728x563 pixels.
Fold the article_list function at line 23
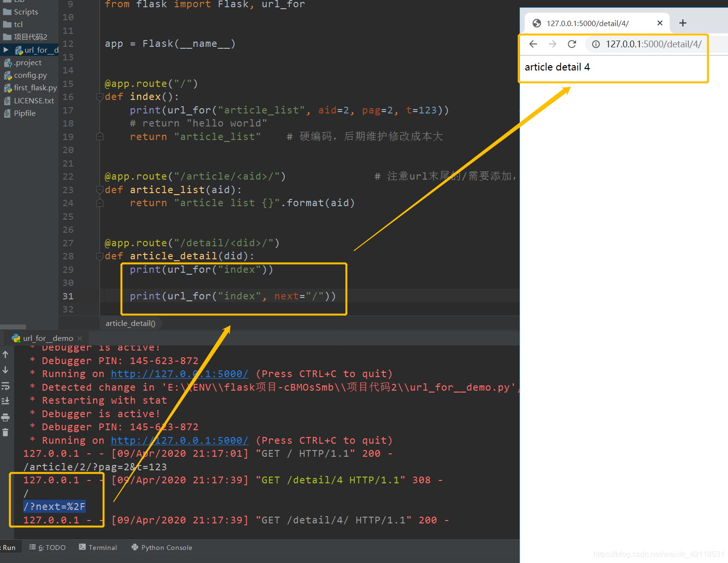pyautogui.click(x=100, y=190)
